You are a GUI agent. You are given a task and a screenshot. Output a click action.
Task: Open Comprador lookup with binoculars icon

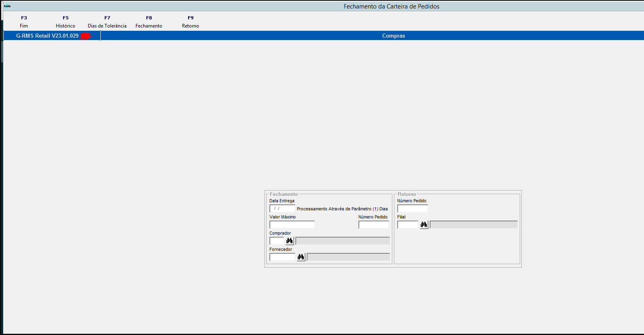tap(290, 241)
